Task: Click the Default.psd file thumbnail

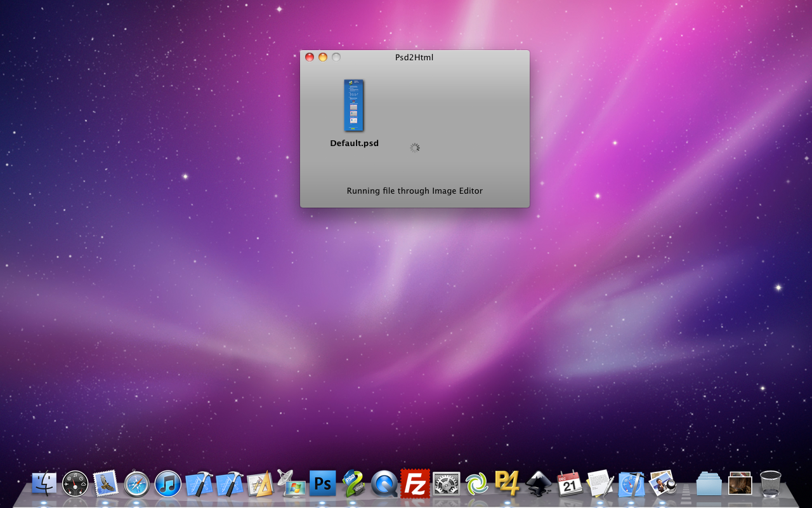Action: (x=353, y=105)
